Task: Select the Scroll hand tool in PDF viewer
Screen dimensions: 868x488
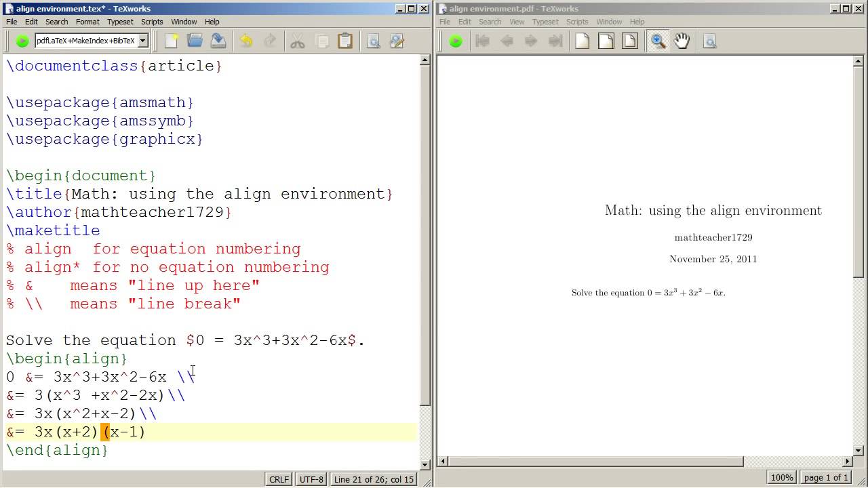Action: (x=682, y=41)
